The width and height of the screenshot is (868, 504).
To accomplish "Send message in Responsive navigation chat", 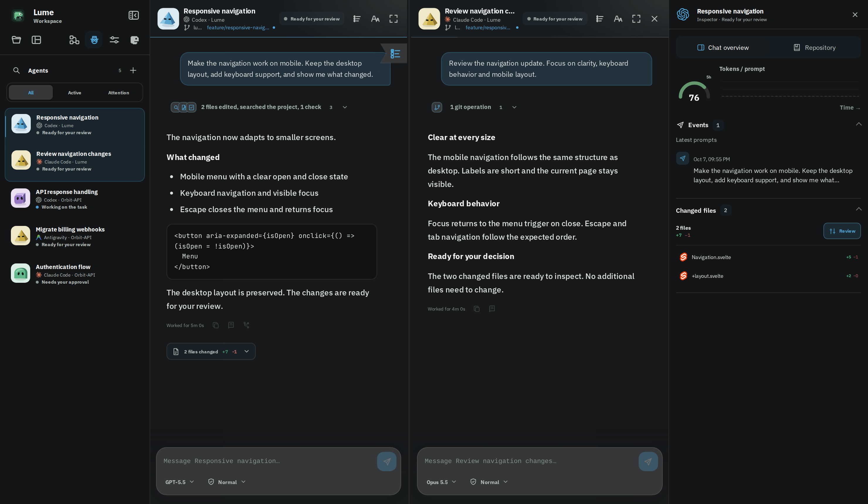I will 386,461.
